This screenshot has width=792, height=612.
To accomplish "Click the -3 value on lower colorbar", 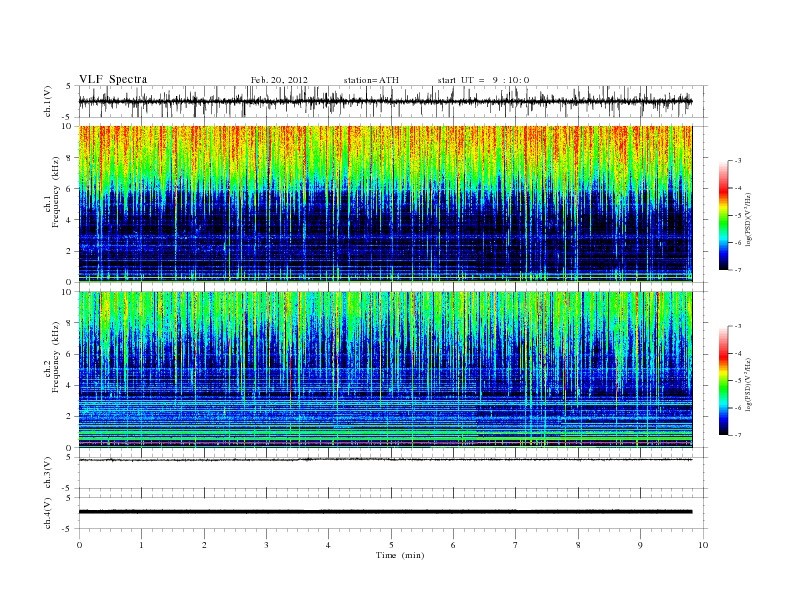I will click(737, 326).
